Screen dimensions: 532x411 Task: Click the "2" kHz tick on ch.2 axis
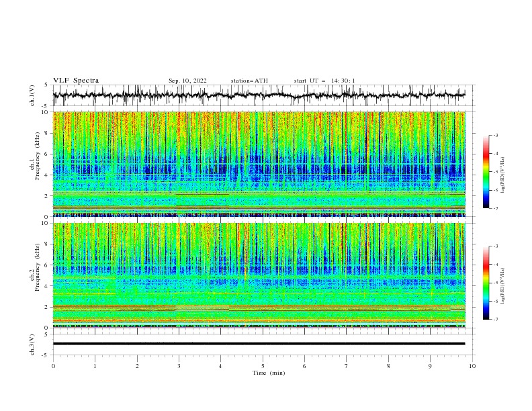click(x=48, y=307)
